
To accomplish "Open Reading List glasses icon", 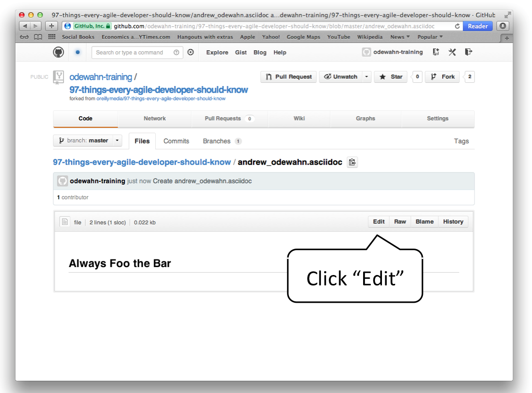I will [24, 37].
